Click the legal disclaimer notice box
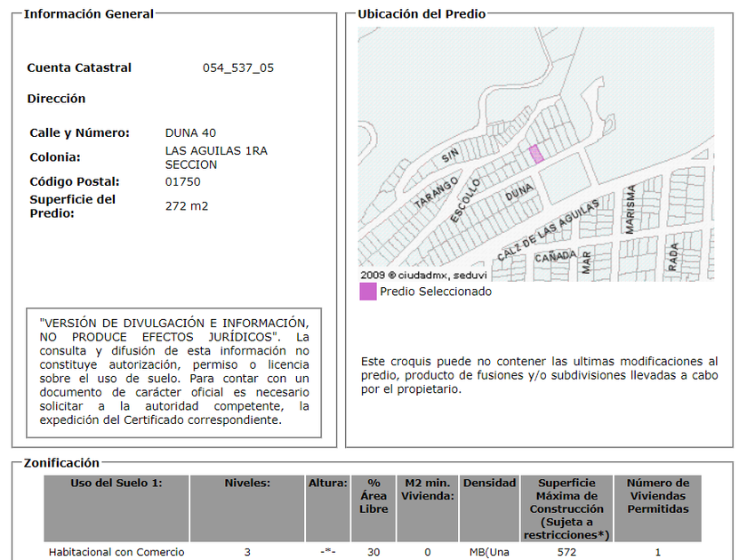 pos(174,372)
